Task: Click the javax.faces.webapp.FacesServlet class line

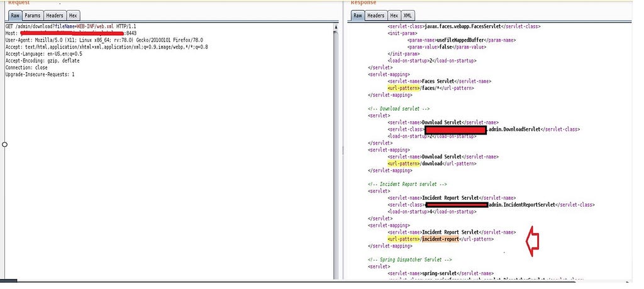Action: click(x=464, y=26)
